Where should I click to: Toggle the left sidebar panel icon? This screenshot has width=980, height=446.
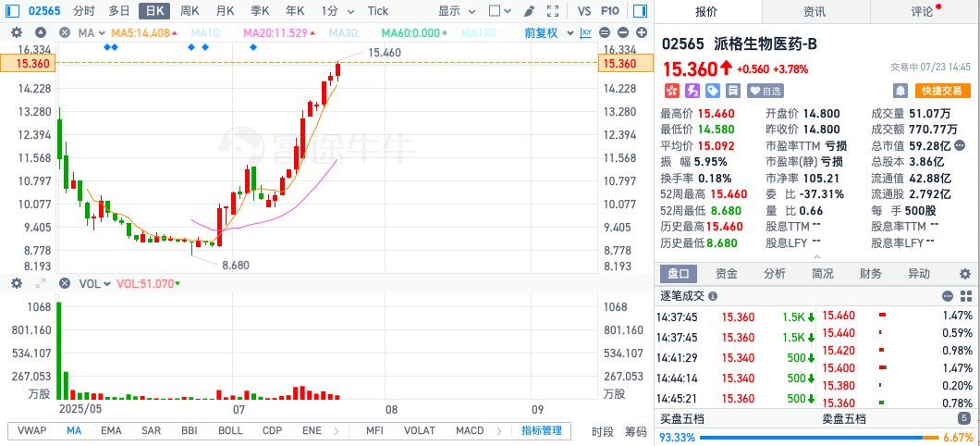(x=12, y=11)
